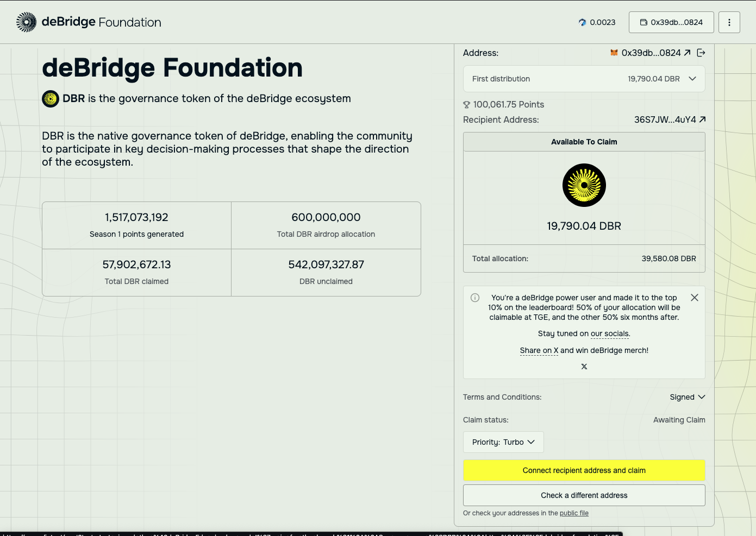Click the '542,097,327.87' DBR unclaimed value
756x536 pixels.
(326, 264)
